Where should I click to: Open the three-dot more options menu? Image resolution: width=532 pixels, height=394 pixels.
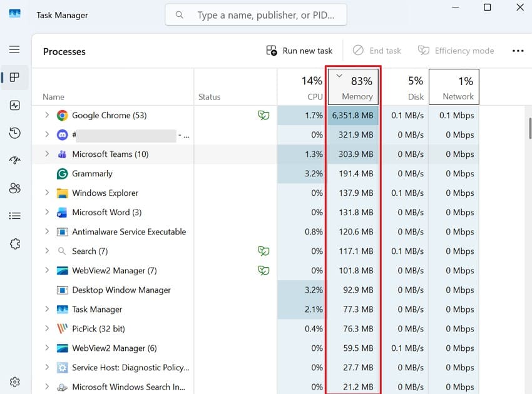click(518, 51)
